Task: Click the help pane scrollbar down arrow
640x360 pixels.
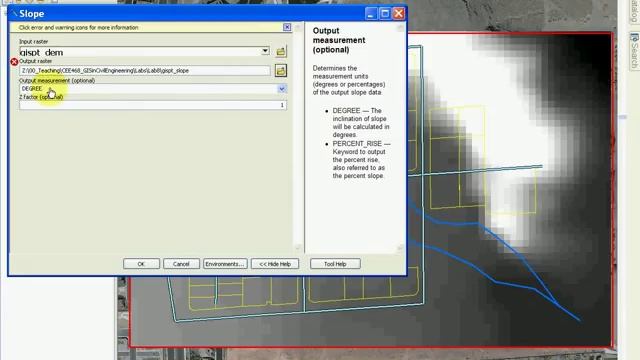Action: point(400,248)
